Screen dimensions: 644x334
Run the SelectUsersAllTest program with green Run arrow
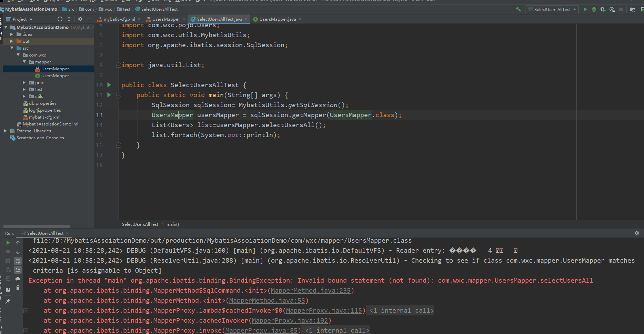[585, 9]
